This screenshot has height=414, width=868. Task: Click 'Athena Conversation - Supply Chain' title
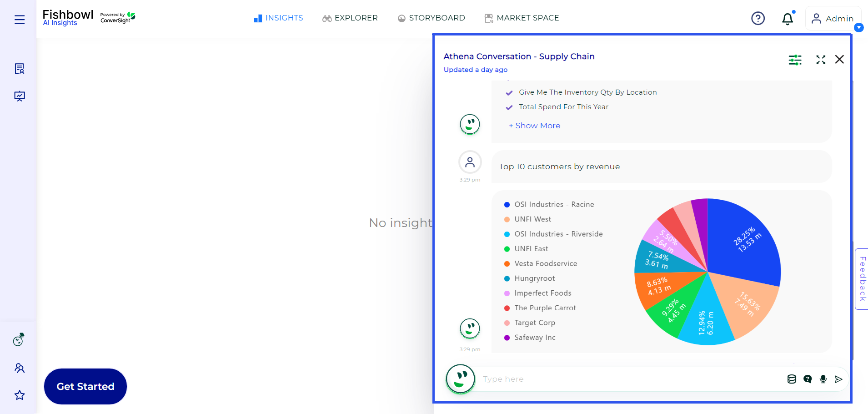pyautogui.click(x=519, y=56)
